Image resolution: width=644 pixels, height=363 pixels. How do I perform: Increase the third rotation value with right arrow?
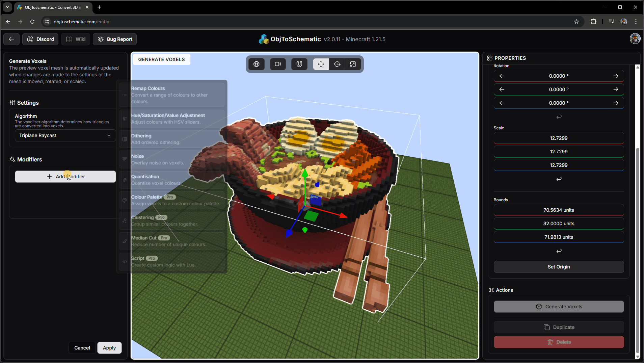[616, 103]
